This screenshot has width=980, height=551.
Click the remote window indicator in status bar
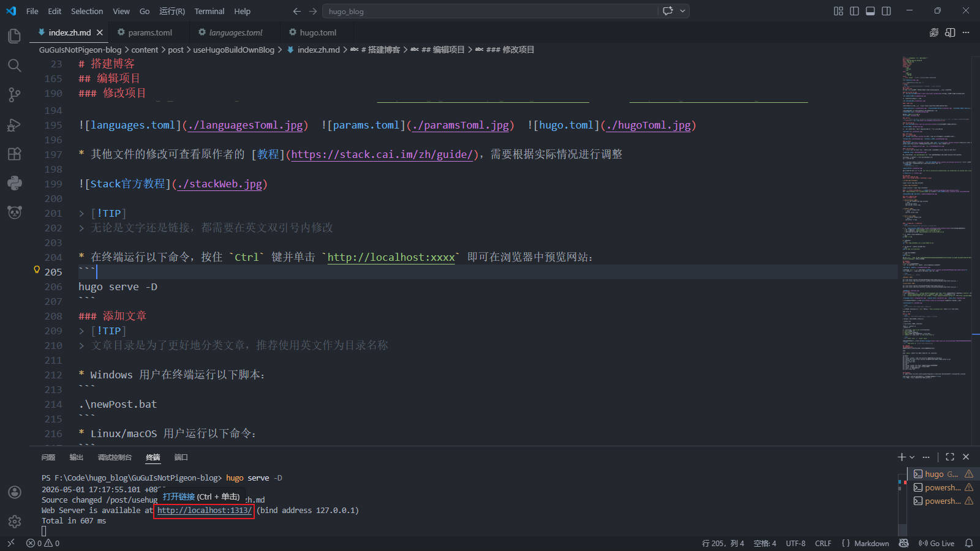pyautogui.click(x=10, y=543)
